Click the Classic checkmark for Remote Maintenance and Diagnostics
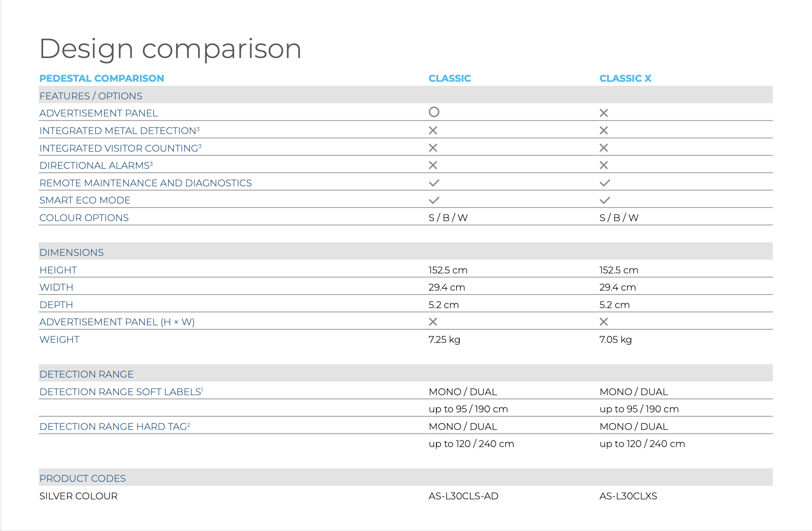 tap(434, 183)
